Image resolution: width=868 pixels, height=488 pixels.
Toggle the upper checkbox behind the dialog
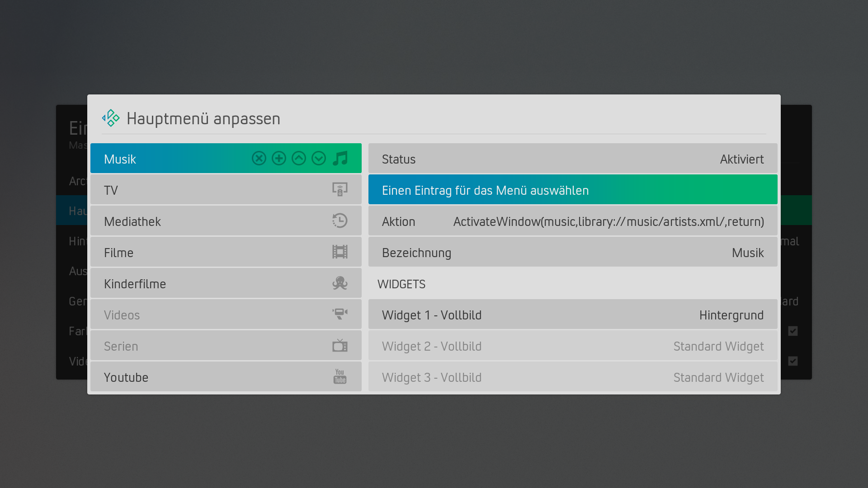793,331
